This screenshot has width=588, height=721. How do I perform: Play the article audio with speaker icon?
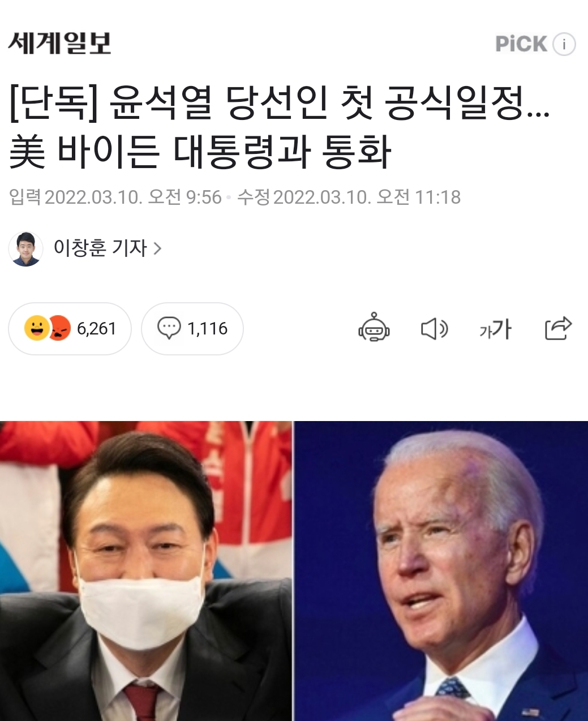click(435, 328)
